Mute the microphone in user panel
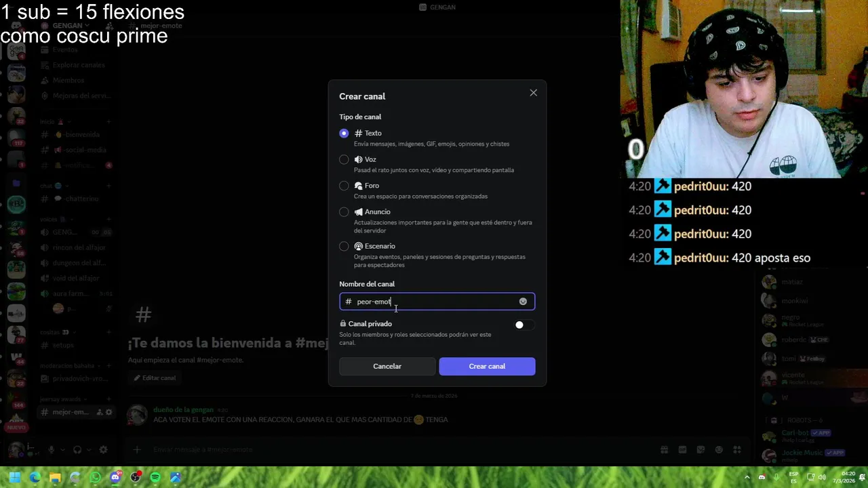 pyautogui.click(x=51, y=450)
